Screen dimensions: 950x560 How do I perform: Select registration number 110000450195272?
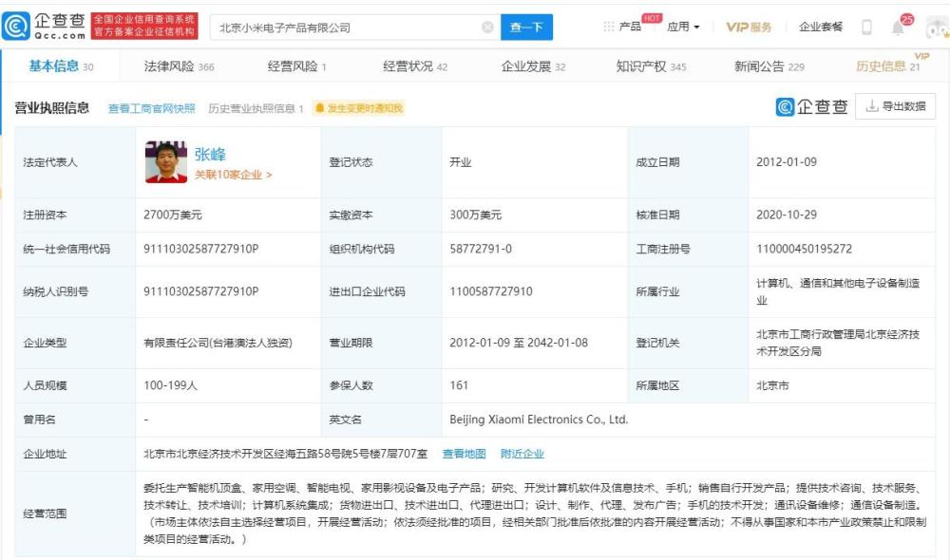pos(804,249)
